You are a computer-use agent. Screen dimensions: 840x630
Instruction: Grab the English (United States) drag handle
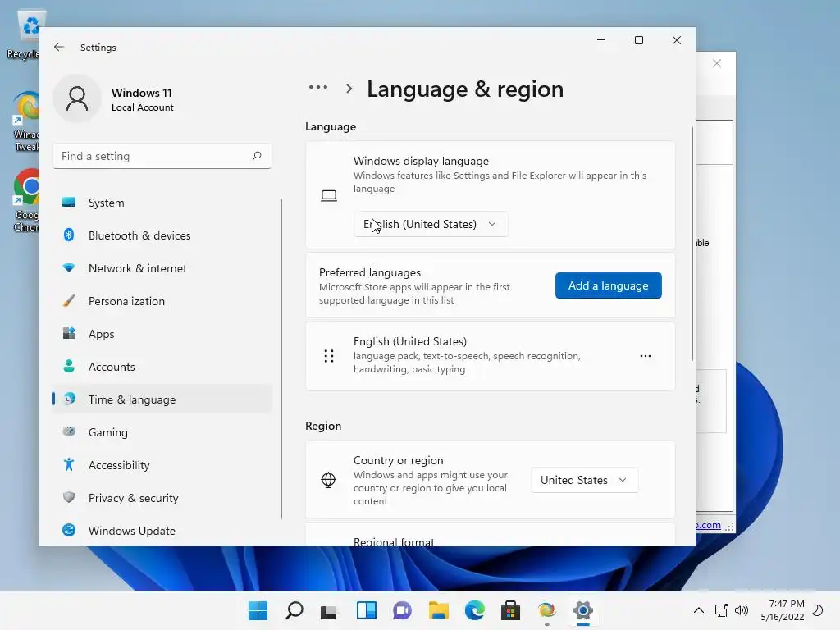[x=329, y=356]
